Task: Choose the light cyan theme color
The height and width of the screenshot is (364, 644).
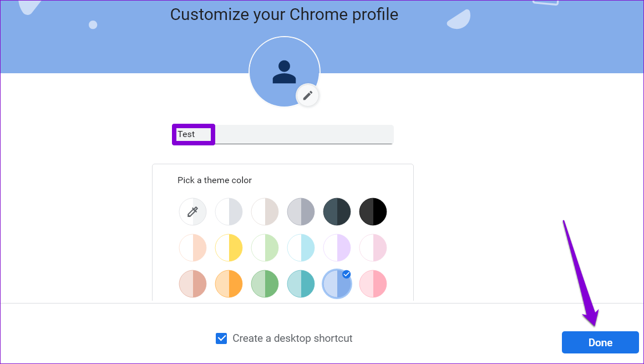Action: (x=301, y=247)
